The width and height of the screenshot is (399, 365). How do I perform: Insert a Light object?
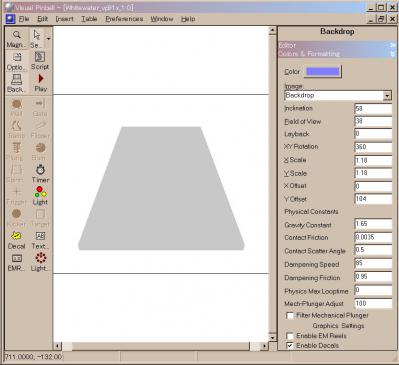[x=40, y=196]
